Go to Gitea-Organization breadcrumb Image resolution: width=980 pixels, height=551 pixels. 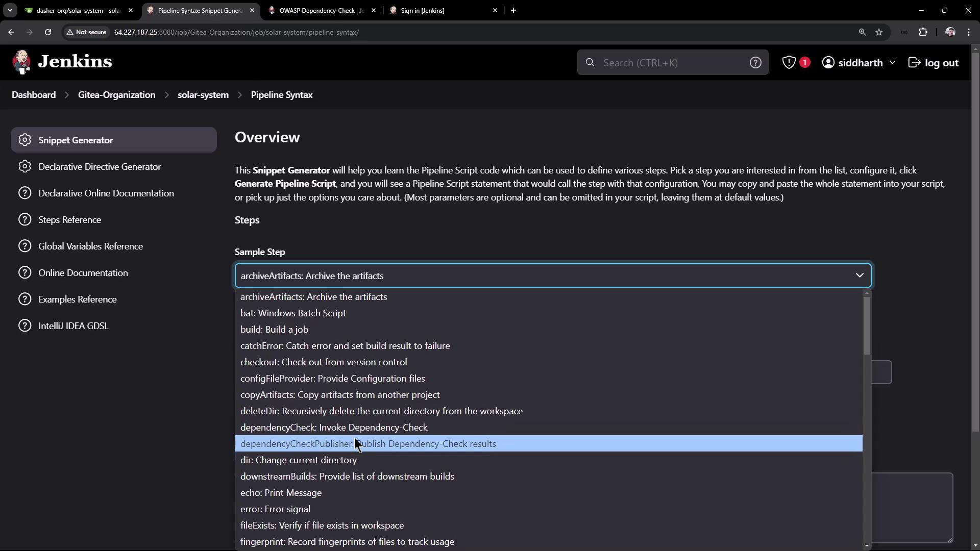pos(116,95)
